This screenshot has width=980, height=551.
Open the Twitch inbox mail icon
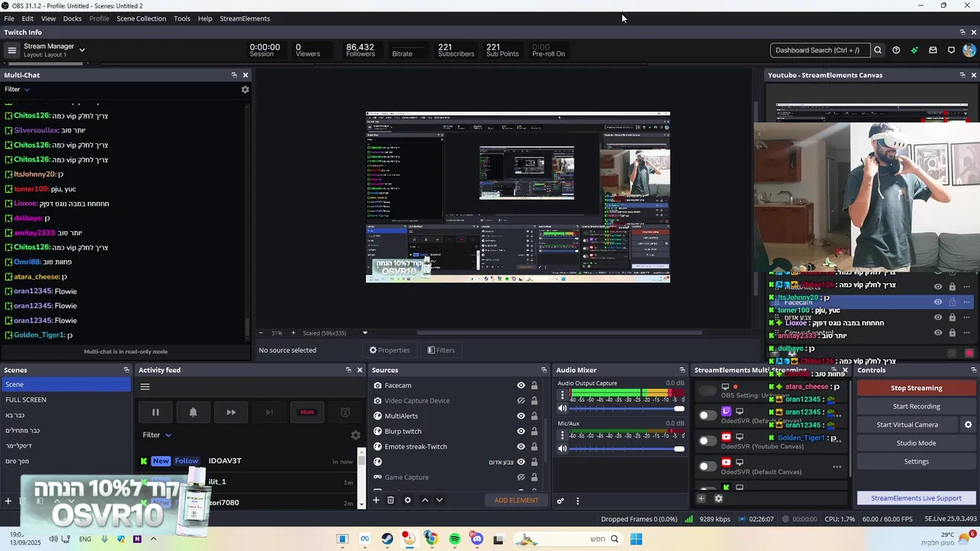pyautogui.click(x=933, y=51)
